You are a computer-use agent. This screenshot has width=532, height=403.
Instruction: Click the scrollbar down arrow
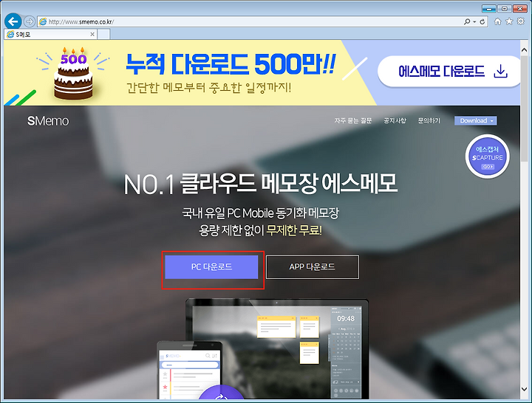coord(524,389)
